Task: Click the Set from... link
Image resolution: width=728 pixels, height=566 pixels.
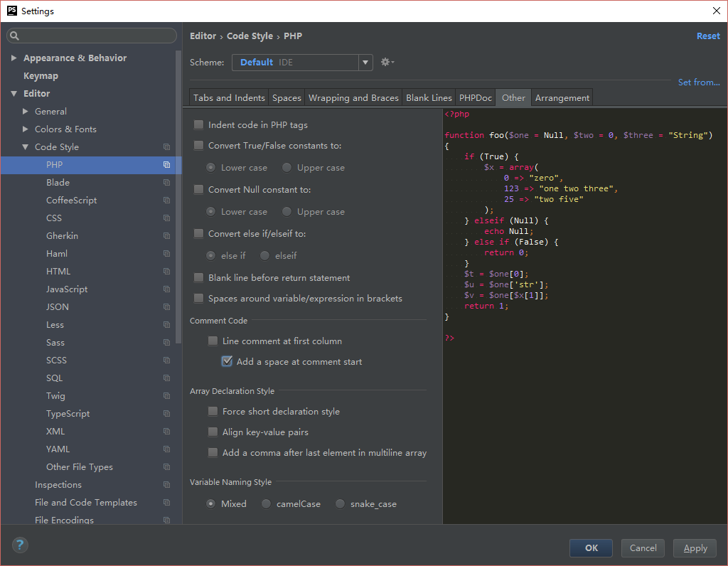Action: tap(699, 82)
